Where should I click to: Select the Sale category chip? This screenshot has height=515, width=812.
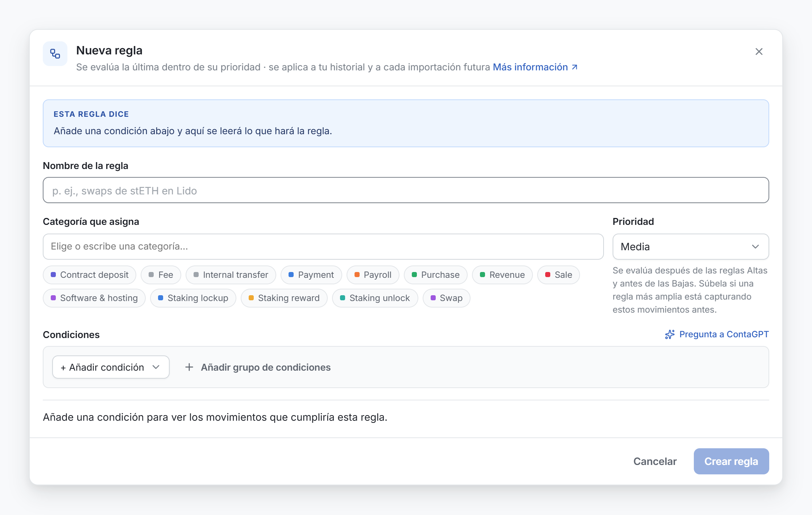coord(559,275)
